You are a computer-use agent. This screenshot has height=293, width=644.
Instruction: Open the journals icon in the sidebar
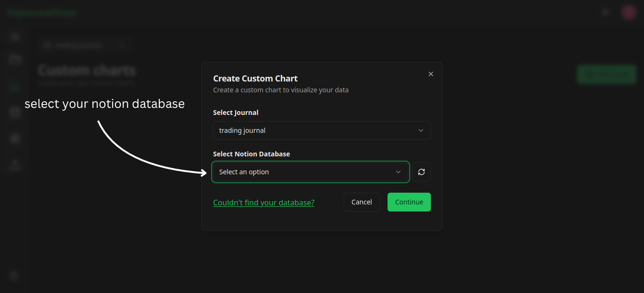(x=14, y=59)
